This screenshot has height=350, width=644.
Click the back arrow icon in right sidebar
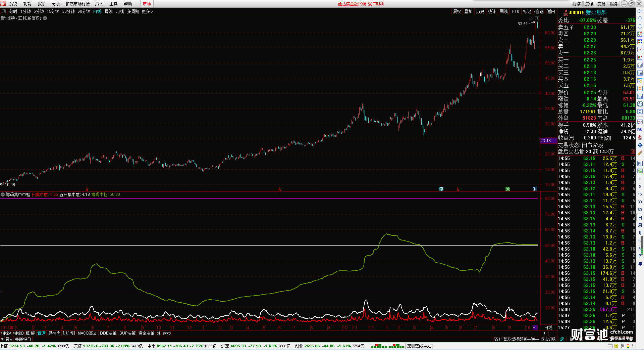(x=640, y=11)
